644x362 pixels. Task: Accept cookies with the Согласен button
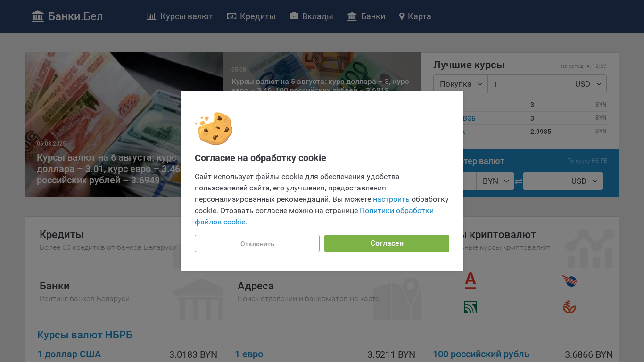tap(387, 244)
